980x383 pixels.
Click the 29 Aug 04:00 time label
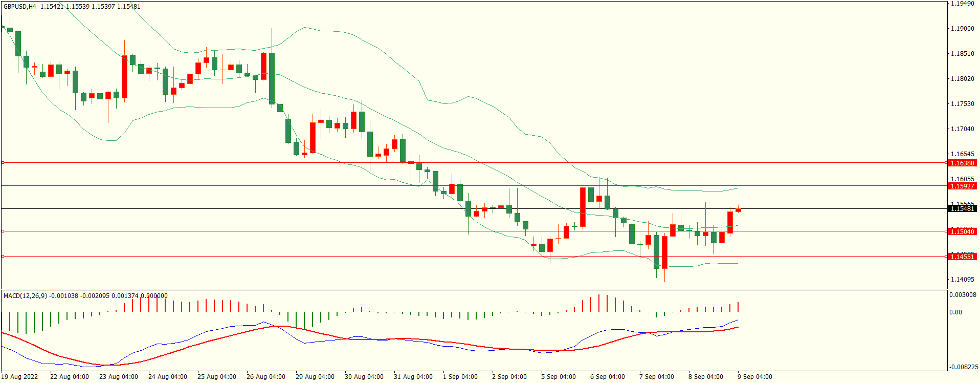click(315, 377)
